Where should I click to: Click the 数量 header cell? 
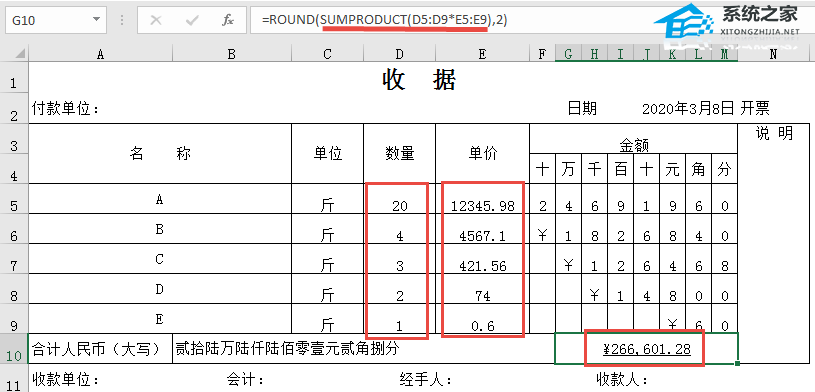[x=399, y=153]
